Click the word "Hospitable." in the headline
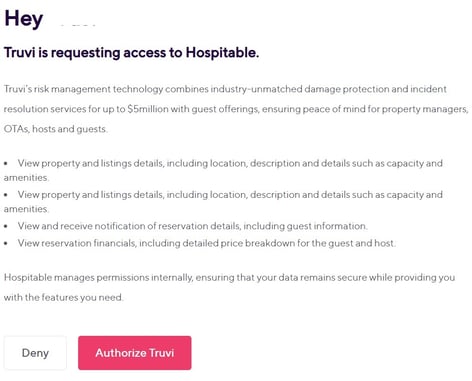The width and height of the screenshot is (472, 381). click(222, 53)
